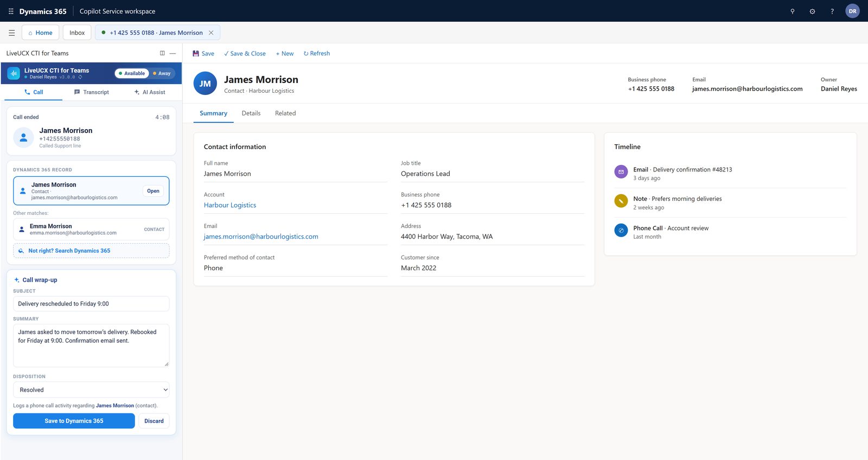Click Save in the record command bar

coord(203,53)
